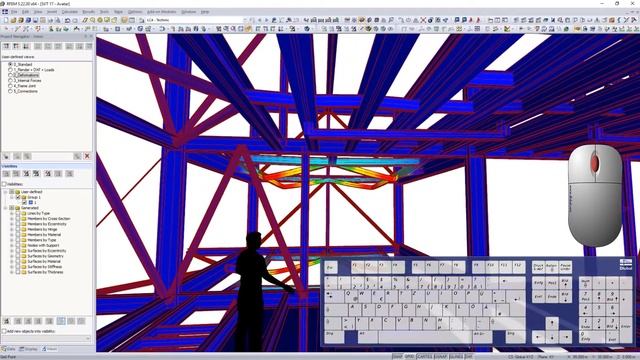Click third icon above User-defined views list
Viewport: 640px width, 360px height.
(26, 46)
